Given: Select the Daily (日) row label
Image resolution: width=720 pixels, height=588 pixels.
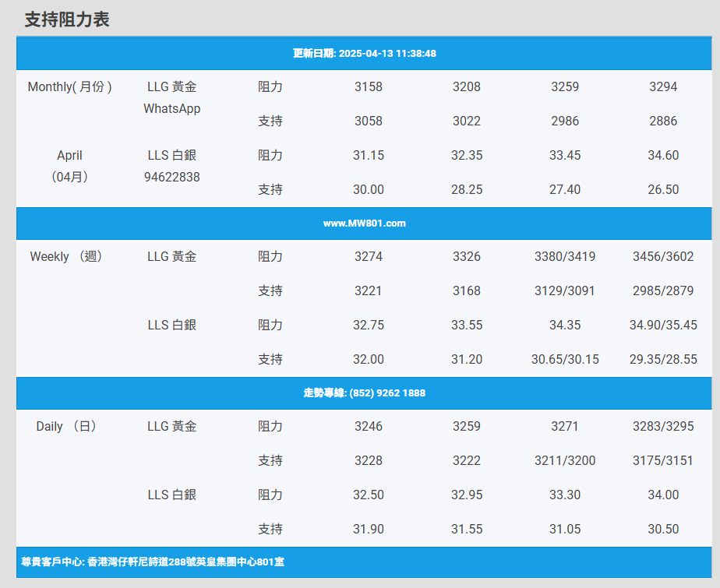Looking at the screenshot, I should [66, 427].
